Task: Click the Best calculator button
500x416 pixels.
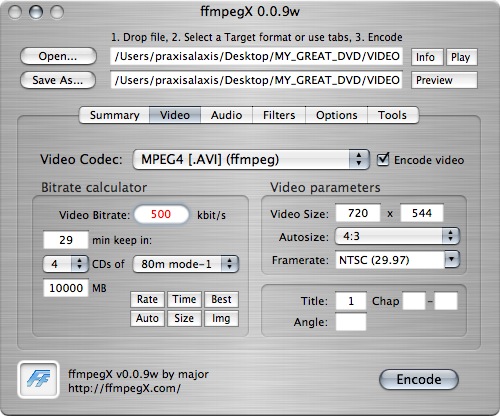Action: 221,299
